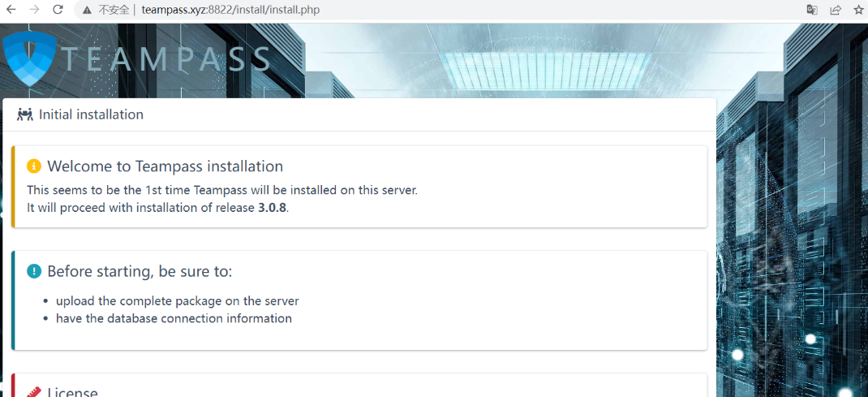
Task: Click the '不安全' security label
Action: [x=113, y=10]
